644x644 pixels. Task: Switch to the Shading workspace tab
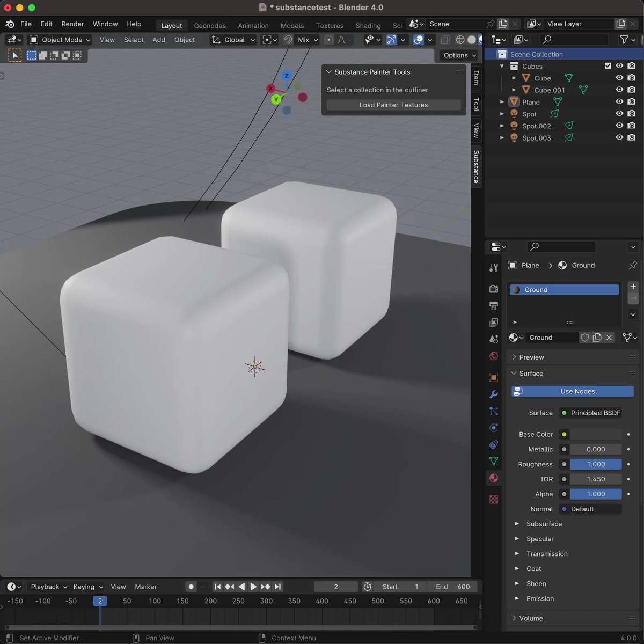[368, 25]
